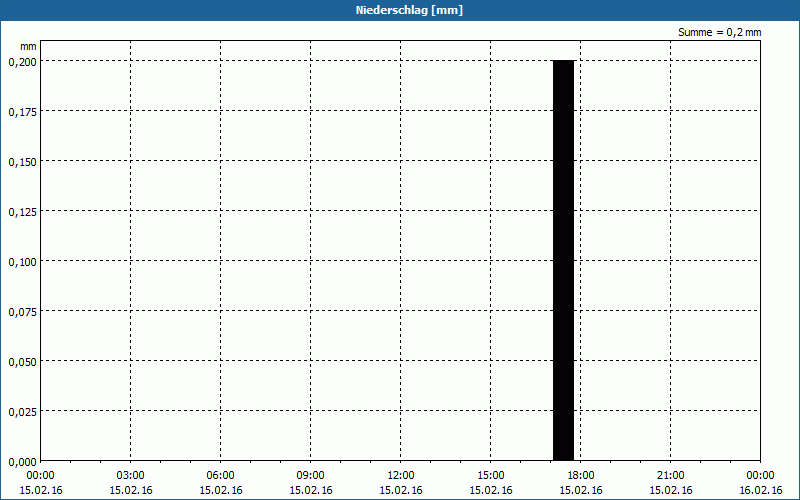Screen dimensions: 800x500
Task: Select the 0,125 y-axis label
Action: coord(22,212)
